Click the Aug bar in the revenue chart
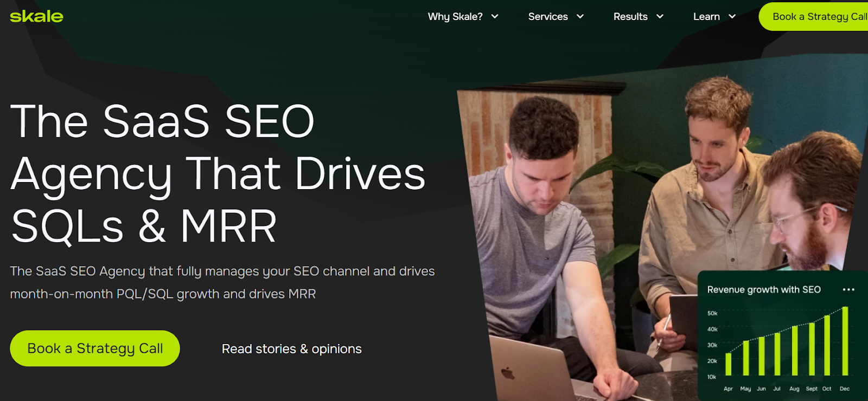This screenshot has height=401, width=868. point(794,351)
